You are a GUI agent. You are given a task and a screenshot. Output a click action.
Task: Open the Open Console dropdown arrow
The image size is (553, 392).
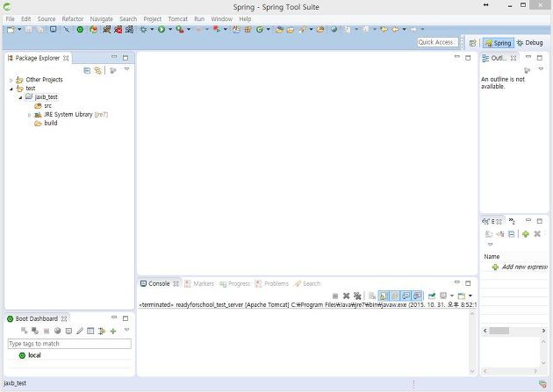point(470,296)
